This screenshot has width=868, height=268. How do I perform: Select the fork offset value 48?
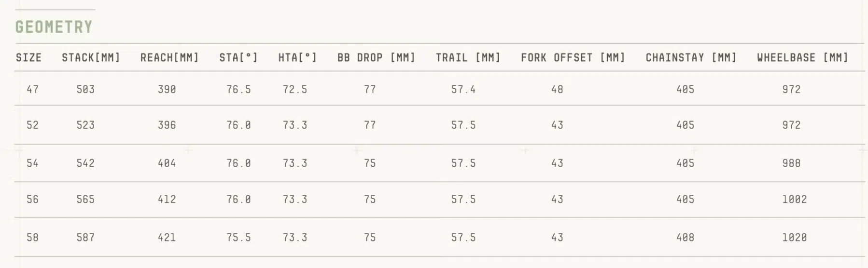point(557,90)
